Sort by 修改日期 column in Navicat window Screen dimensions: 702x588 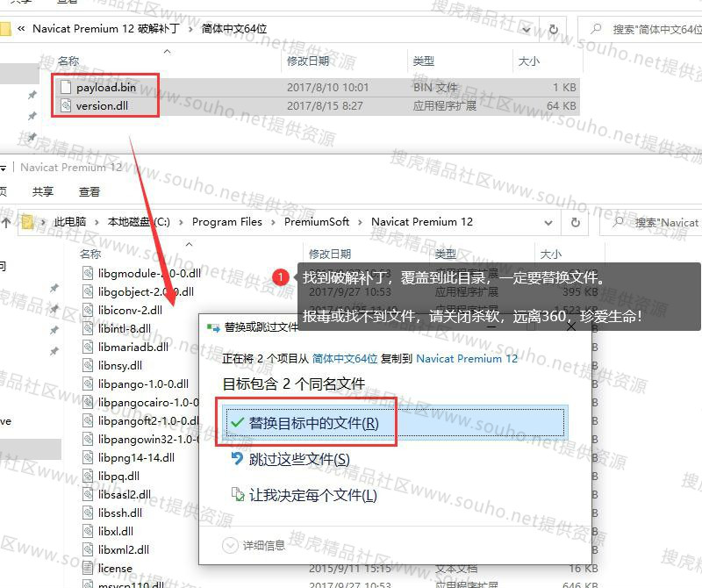(x=330, y=254)
